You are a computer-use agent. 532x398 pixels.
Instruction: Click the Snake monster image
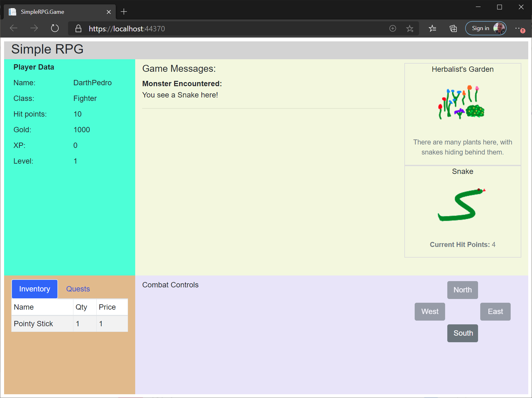(x=462, y=205)
